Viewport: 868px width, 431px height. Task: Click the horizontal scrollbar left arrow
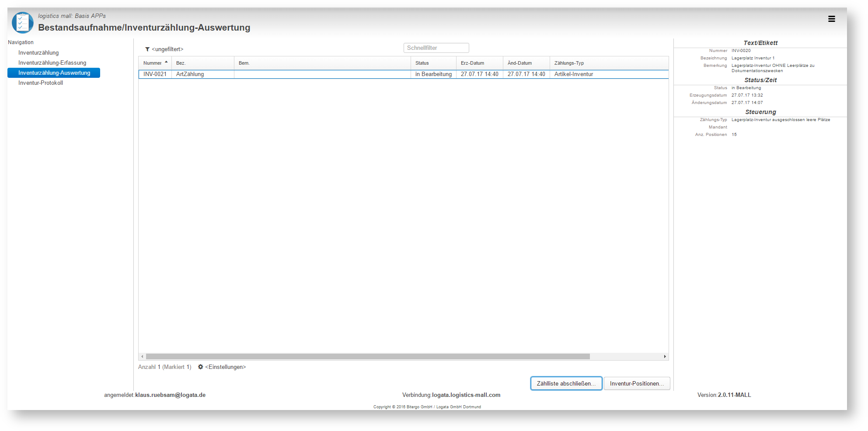point(142,356)
